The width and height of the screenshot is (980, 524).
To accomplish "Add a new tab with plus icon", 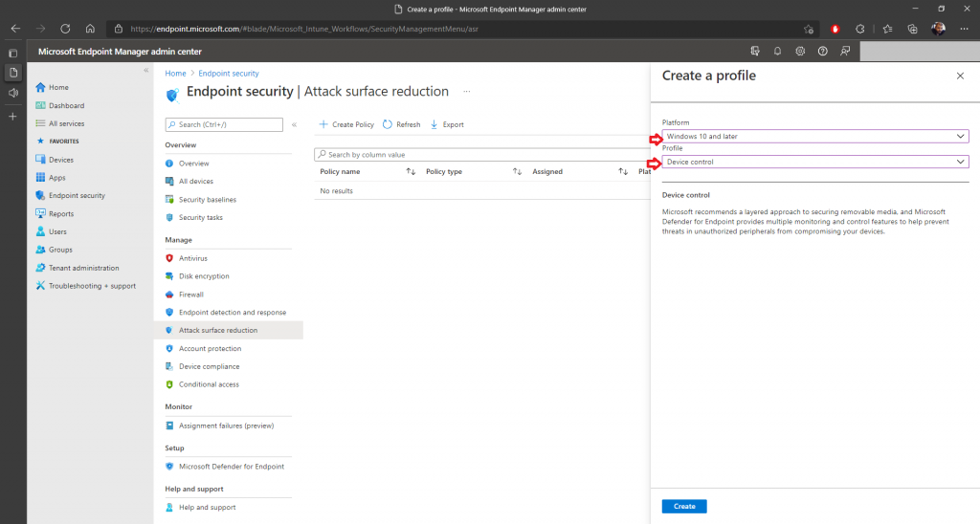I will tap(13, 117).
